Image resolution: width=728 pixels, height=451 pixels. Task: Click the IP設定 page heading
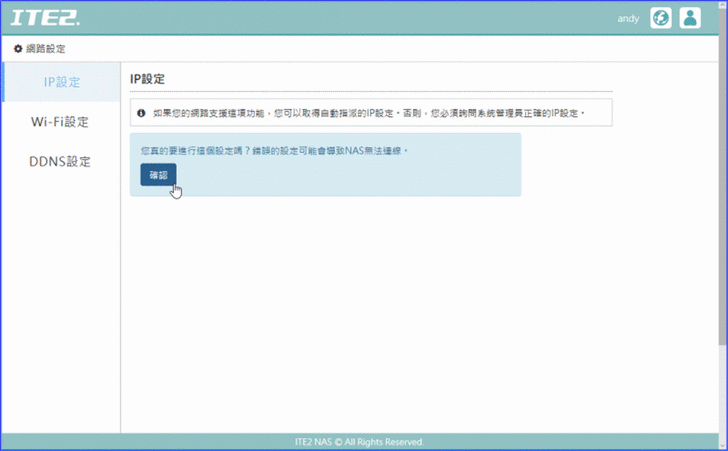point(147,79)
